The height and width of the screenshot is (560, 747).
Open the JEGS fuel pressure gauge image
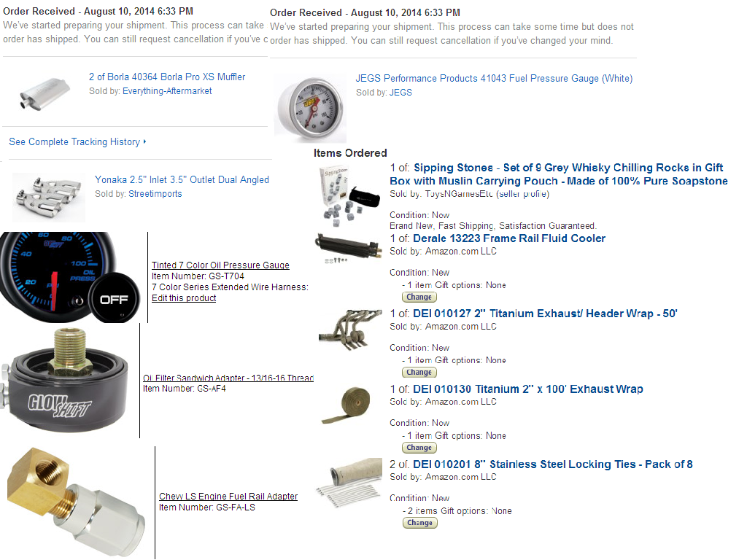[311, 109]
